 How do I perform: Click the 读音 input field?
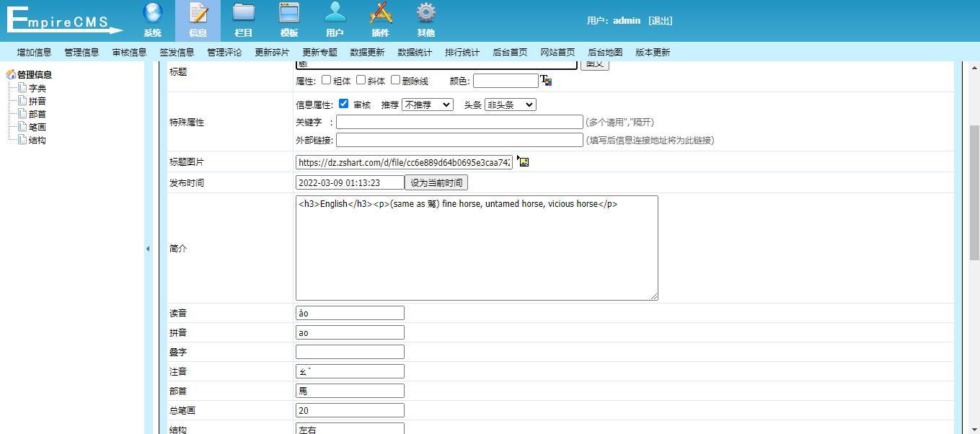pos(350,313)
